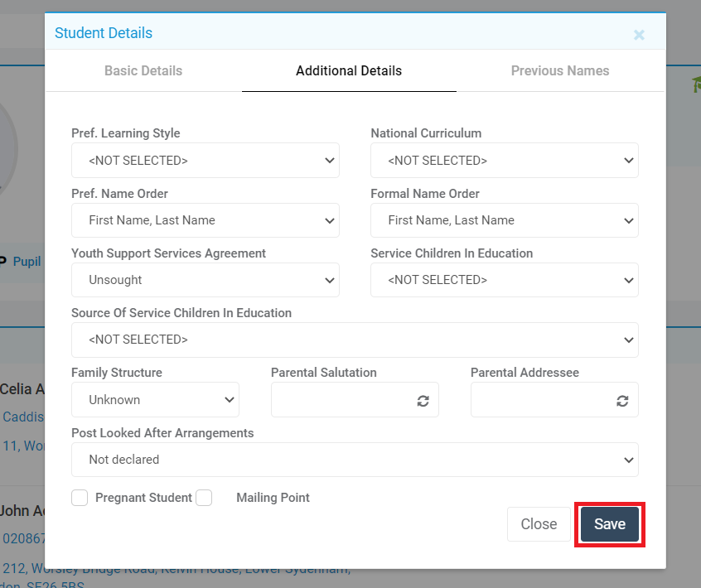Expand Service Children In Education dropdown
701x588 pixels.
pyautogui.click(x=505, y=280)
